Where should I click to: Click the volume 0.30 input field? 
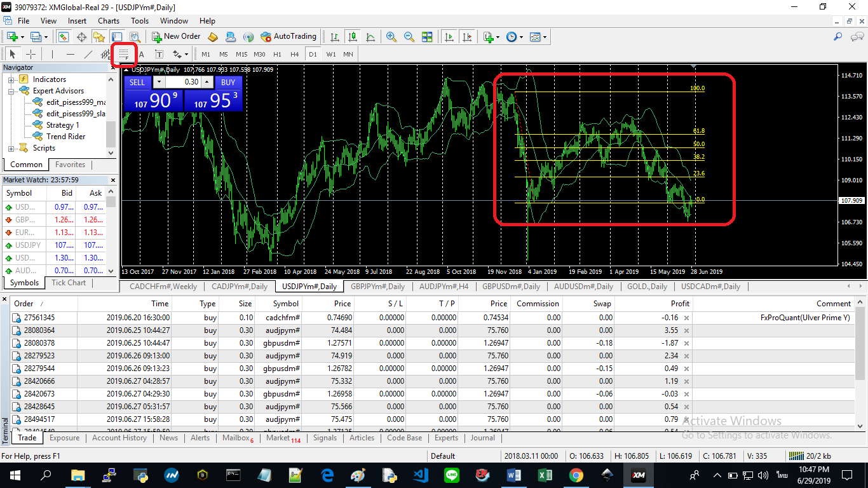coord(184,82)
